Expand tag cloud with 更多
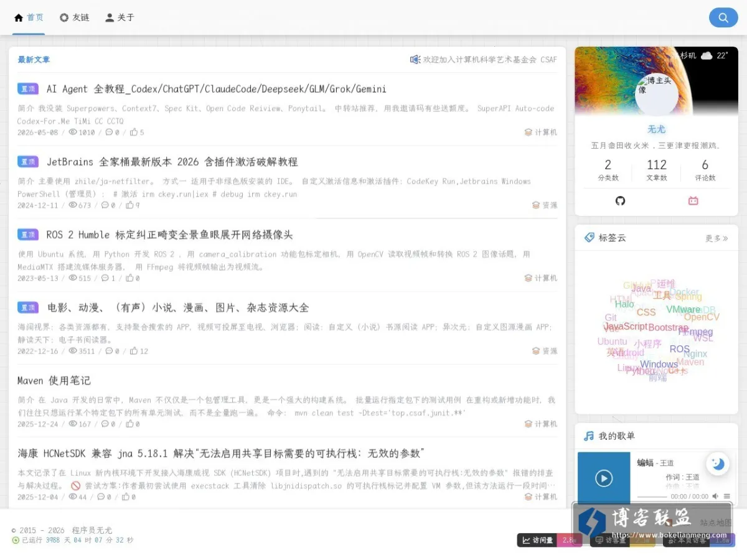The width and height of the screenshot is (747, 560). pyautogui.click(x=716, y=238)
